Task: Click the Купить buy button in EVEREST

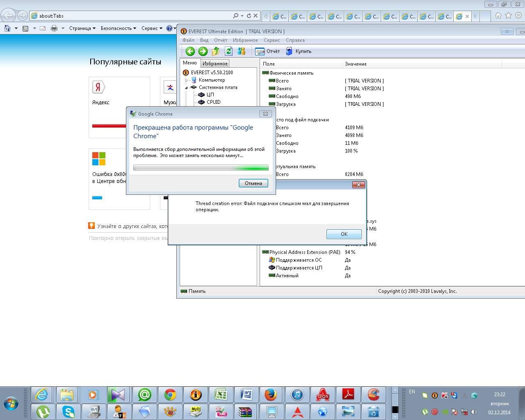Action: click(299, 51)
